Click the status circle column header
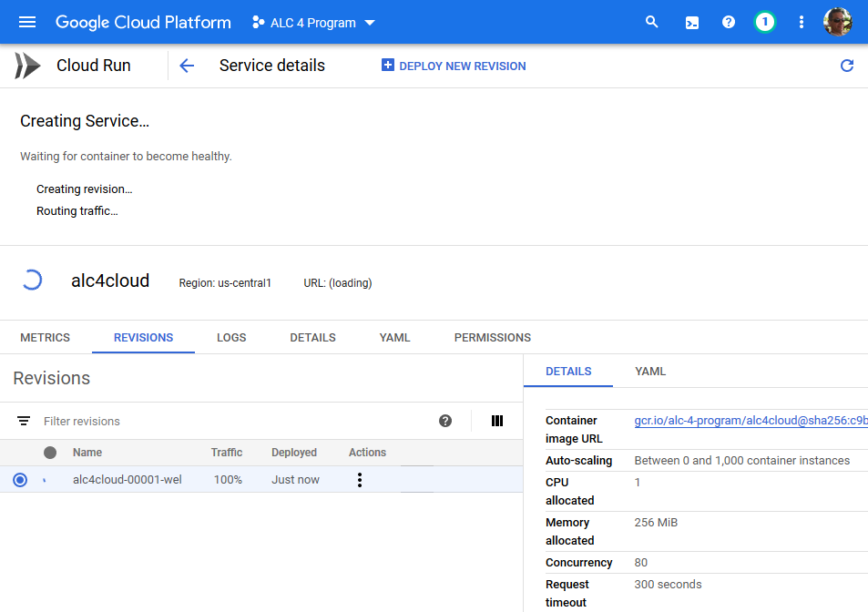The image size is (868, 612). [50, 453]
